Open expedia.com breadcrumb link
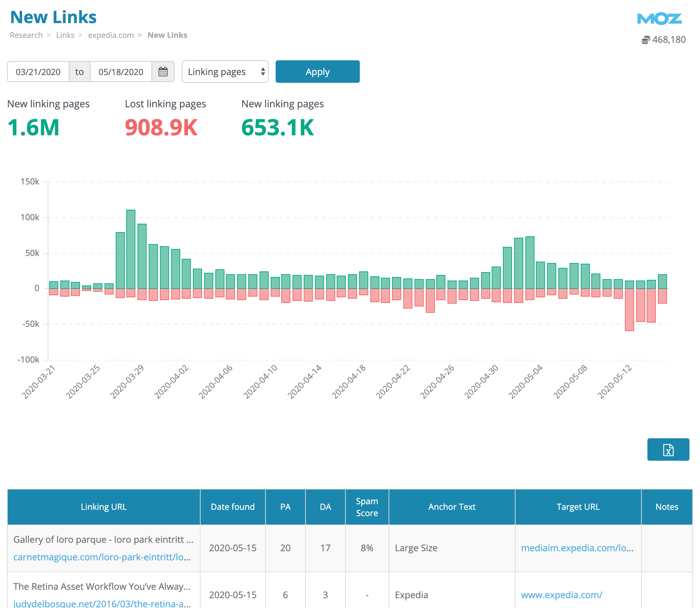 [x=111, y=35]
